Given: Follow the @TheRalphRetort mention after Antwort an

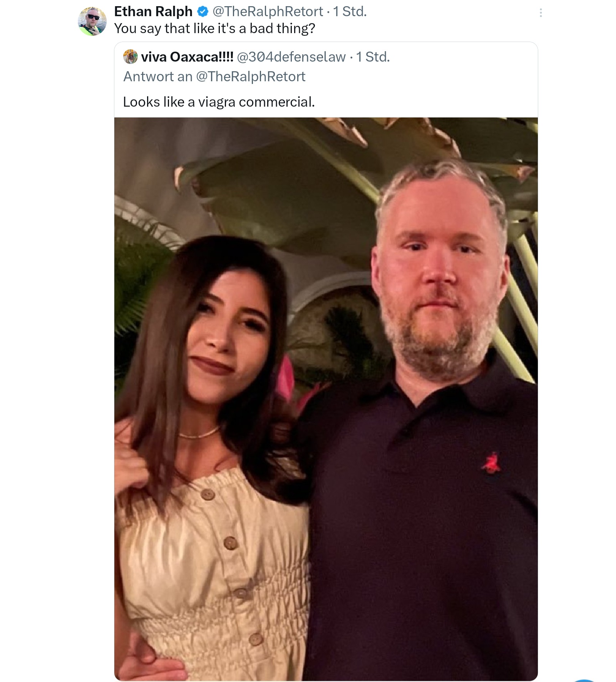Looking at the screenshot, I should [251, 77].
